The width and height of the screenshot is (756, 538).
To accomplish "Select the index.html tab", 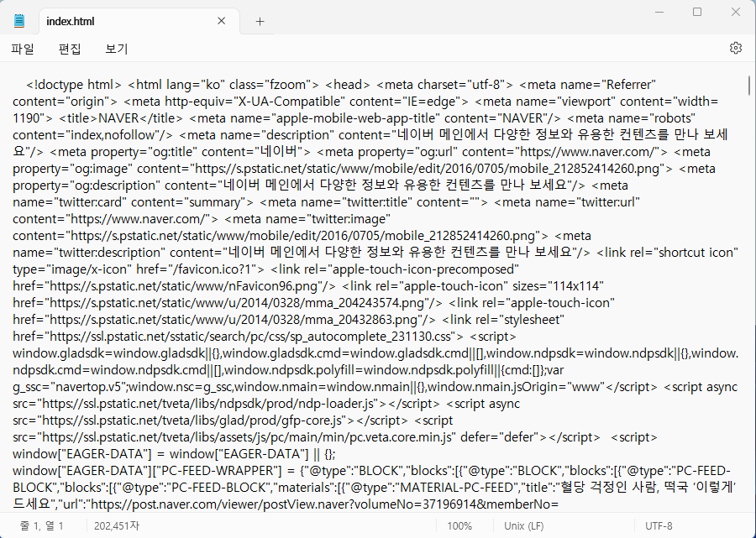I will (x=139, y=21).
